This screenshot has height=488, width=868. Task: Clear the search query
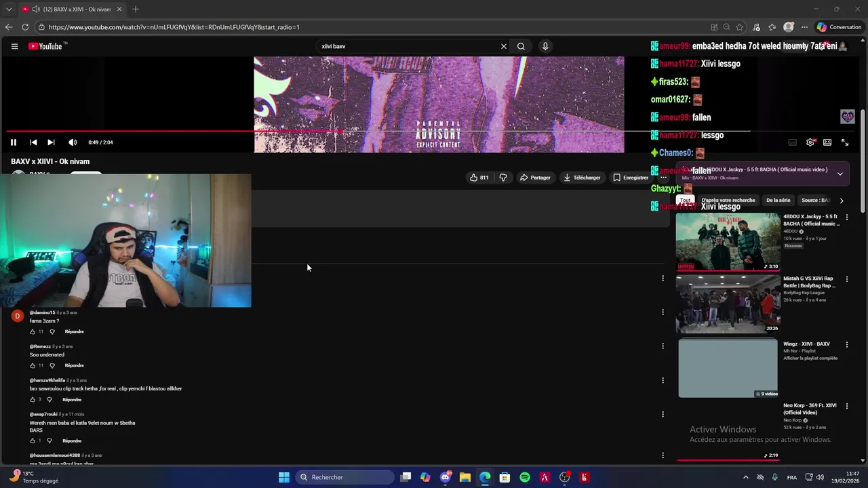point(504,46)
